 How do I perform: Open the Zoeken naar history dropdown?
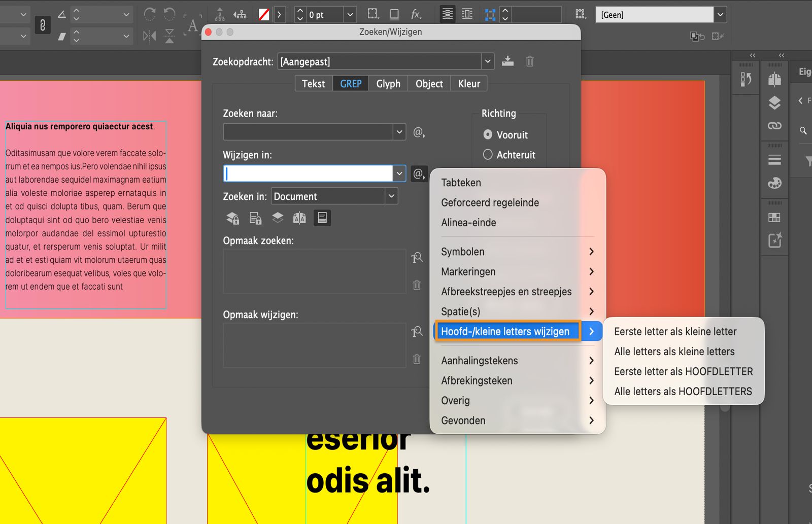399,132
